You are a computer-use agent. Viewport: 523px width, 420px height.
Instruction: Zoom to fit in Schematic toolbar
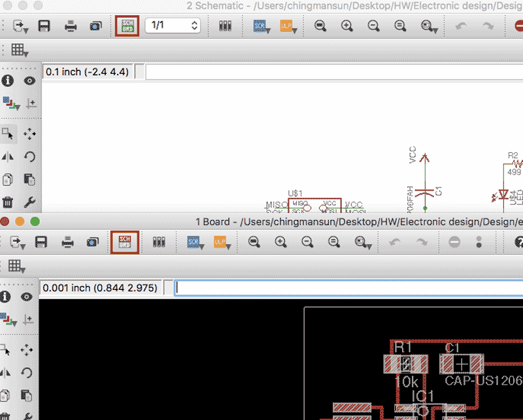[x=320, y=25]
